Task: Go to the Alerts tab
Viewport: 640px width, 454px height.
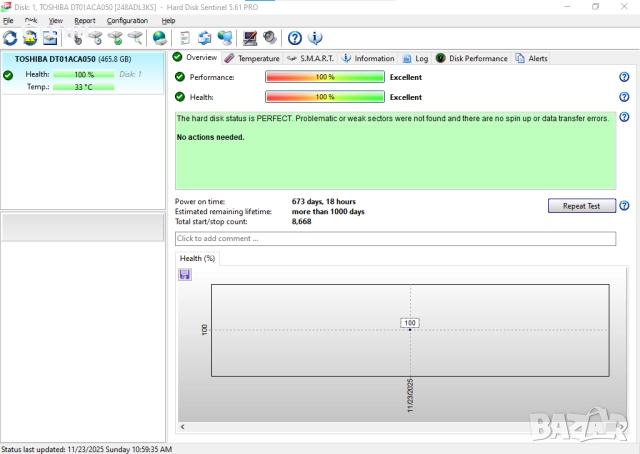Action: [x=531, y=58]
